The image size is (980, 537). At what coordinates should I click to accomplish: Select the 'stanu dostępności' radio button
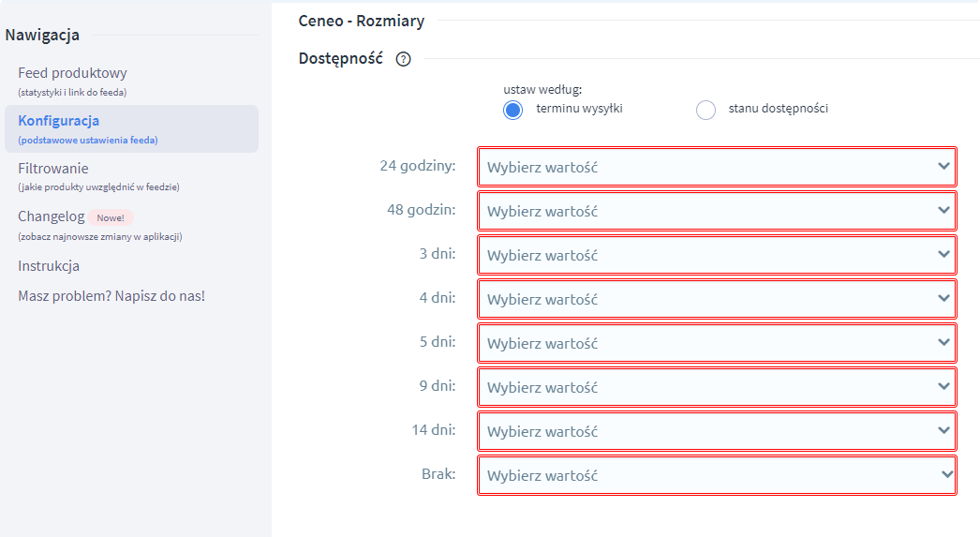(705, 110)
